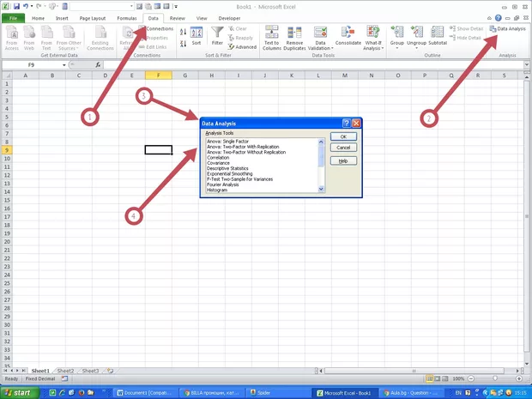Select 'Histogram' in Analysis Tools list
Screen dimensions: 532x399
[217, 190]
